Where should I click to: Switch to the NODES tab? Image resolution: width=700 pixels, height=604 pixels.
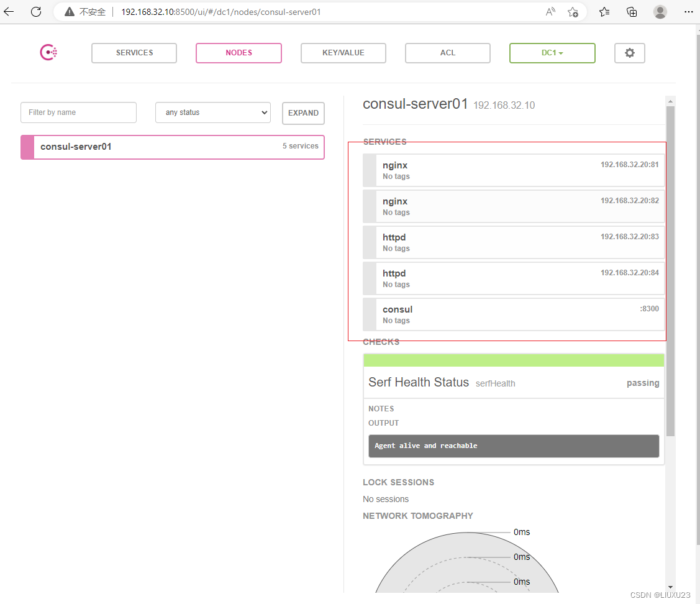tap(239, 53)
